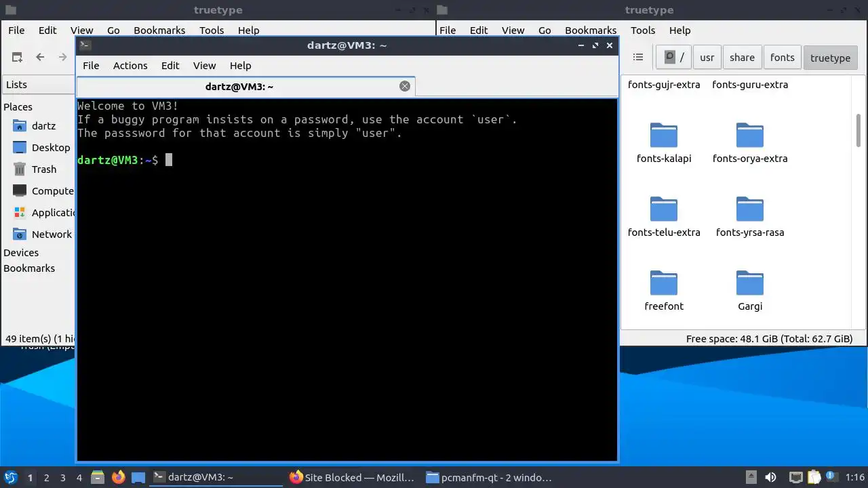
Task: Open the terminal's Help menu
Action: pos(241,66)
